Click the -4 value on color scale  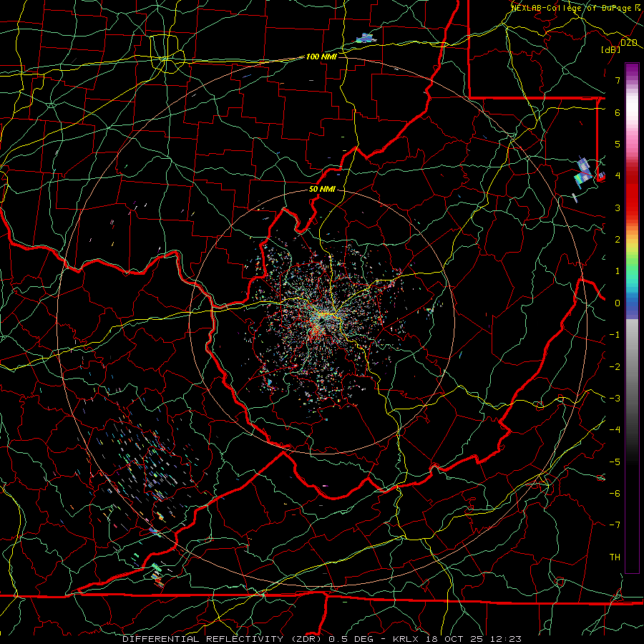tap(615, 430)
